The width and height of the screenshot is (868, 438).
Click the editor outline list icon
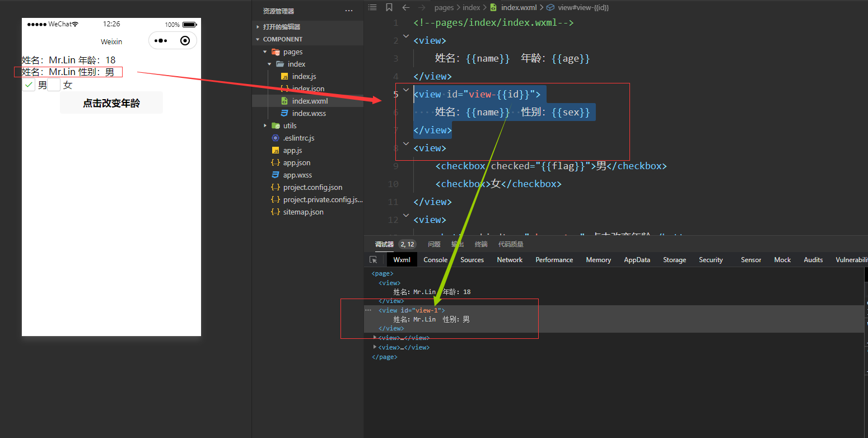tap(372, 7)
